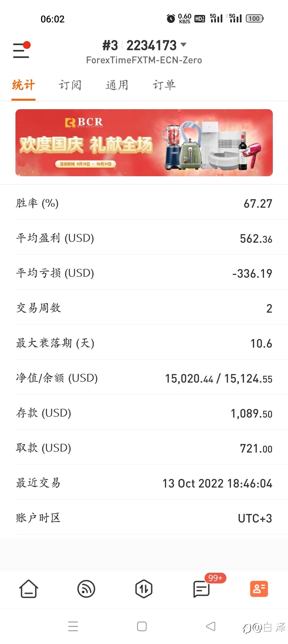The height and width of the screenshot is (644, 288).
Task: Open the messages icon showing 99+ badge
Action: coord(202,589)
